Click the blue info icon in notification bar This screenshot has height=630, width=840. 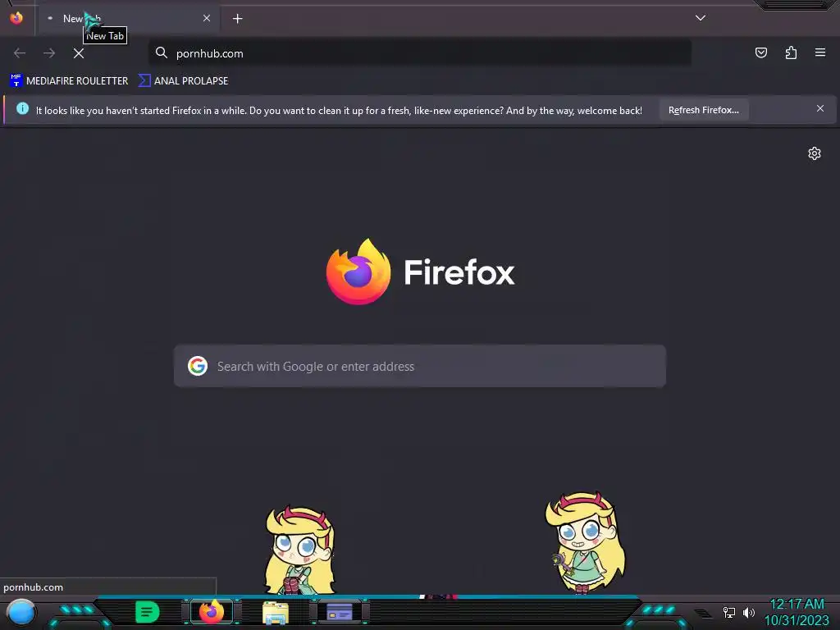[22, 109]
